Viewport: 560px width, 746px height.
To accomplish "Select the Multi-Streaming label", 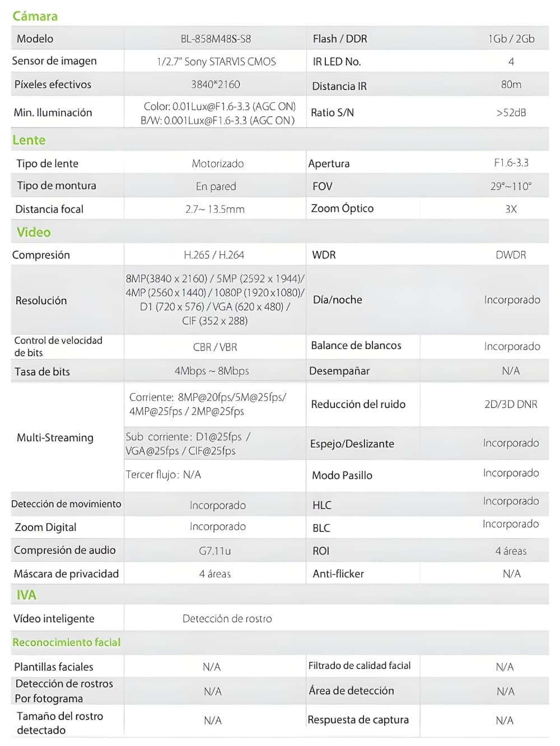I will (x=55, y=437).
